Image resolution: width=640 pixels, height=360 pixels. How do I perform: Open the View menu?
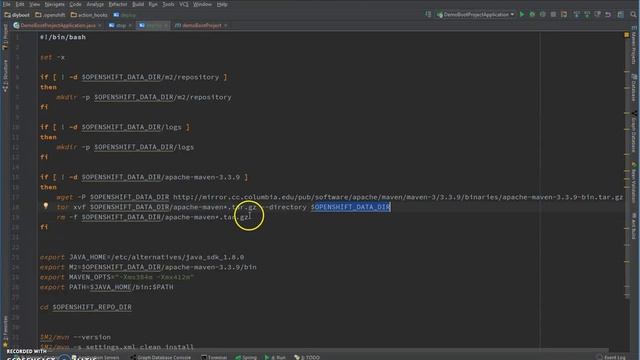click(35, 4)
